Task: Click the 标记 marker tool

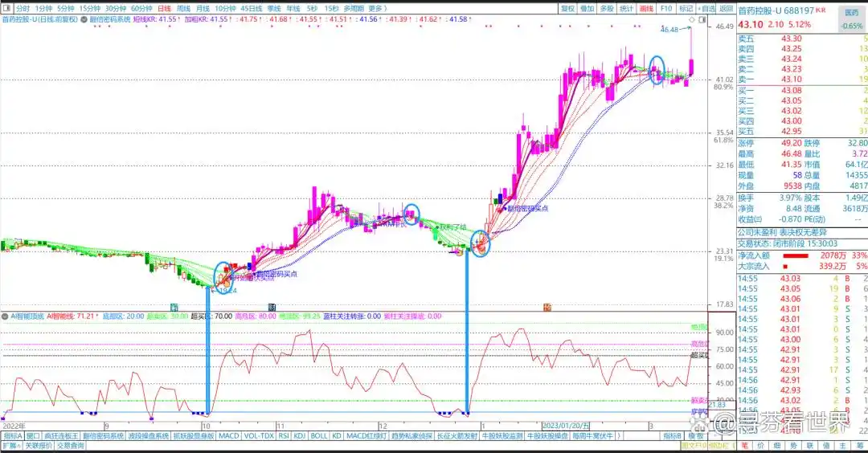Action: [x=685, y=8]
